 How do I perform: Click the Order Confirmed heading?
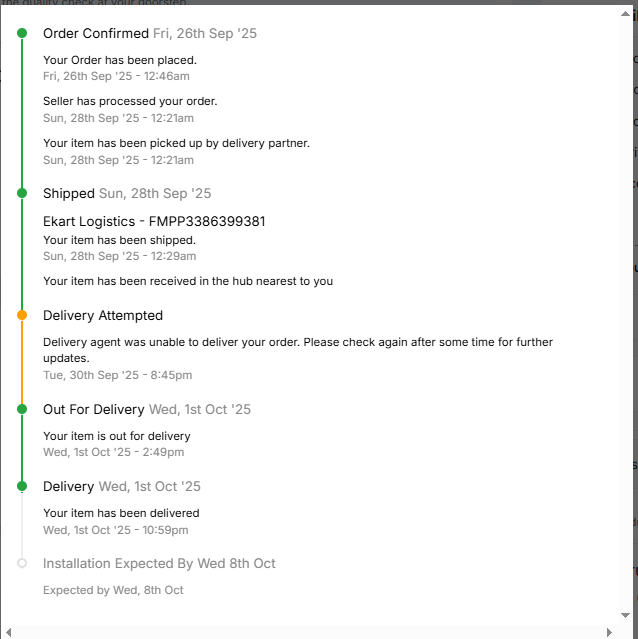pos(96,33)
